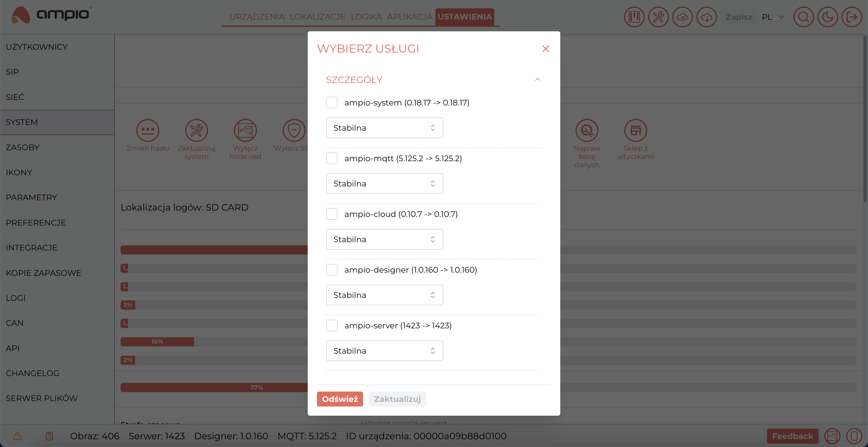Open ampio-server Stabilna channel dropdown
The image size is (868, 447).
(384, 350)
